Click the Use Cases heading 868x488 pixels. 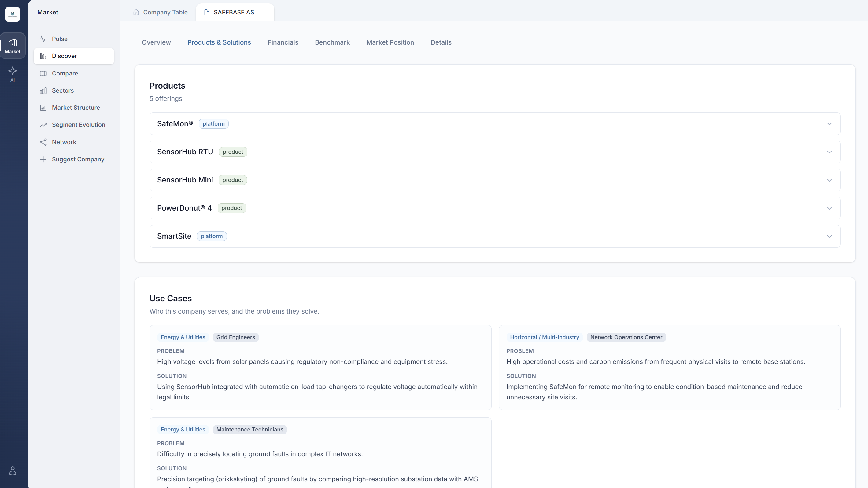[x=171, y=298]
